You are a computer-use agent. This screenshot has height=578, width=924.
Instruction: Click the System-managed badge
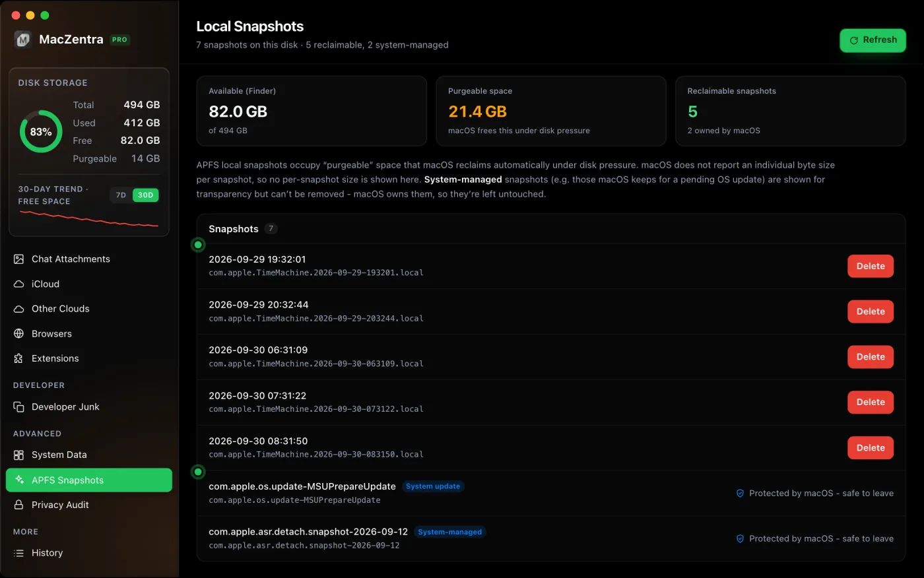pos(450,532)
